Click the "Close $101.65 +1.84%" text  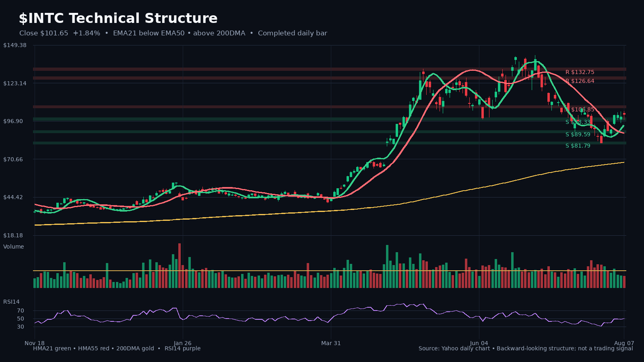point(60,33)
